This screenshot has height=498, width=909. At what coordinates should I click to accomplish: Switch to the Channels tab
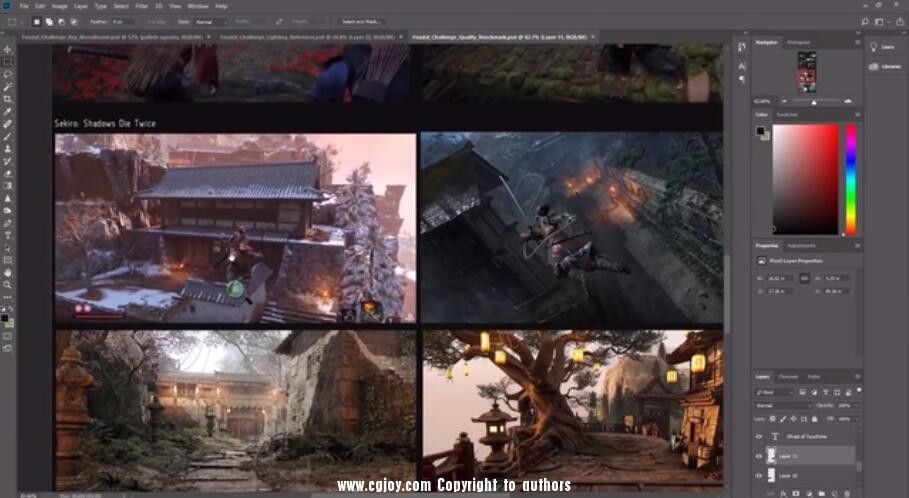click(x=788, y=377)
